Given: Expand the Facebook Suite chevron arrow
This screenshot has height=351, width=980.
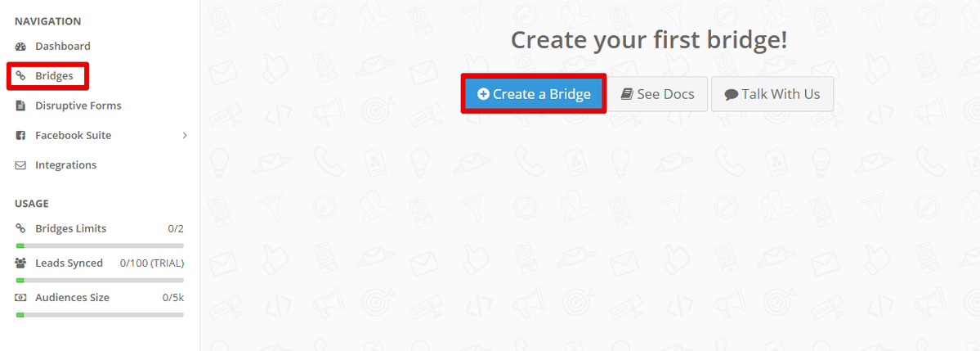Looking at the screenshot, I should 185,135.
